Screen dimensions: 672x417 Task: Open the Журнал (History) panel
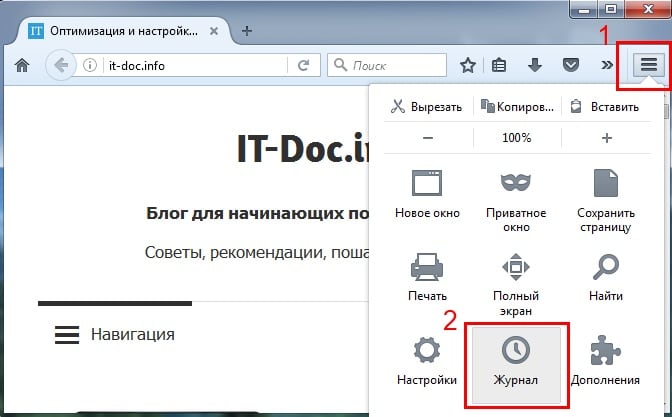[515, 359]
